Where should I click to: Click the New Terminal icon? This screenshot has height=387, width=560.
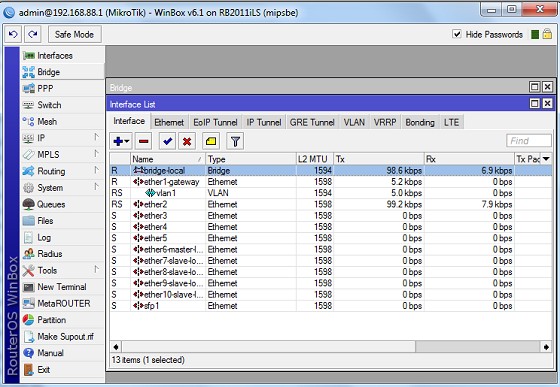click(29, 287)
